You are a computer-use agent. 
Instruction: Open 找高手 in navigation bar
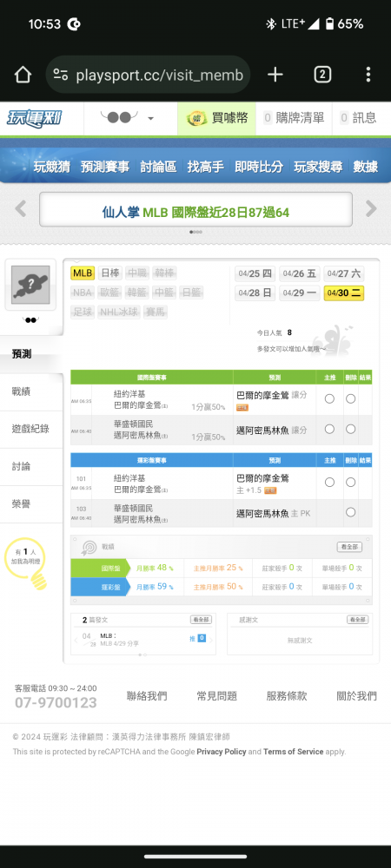(205, 167)
